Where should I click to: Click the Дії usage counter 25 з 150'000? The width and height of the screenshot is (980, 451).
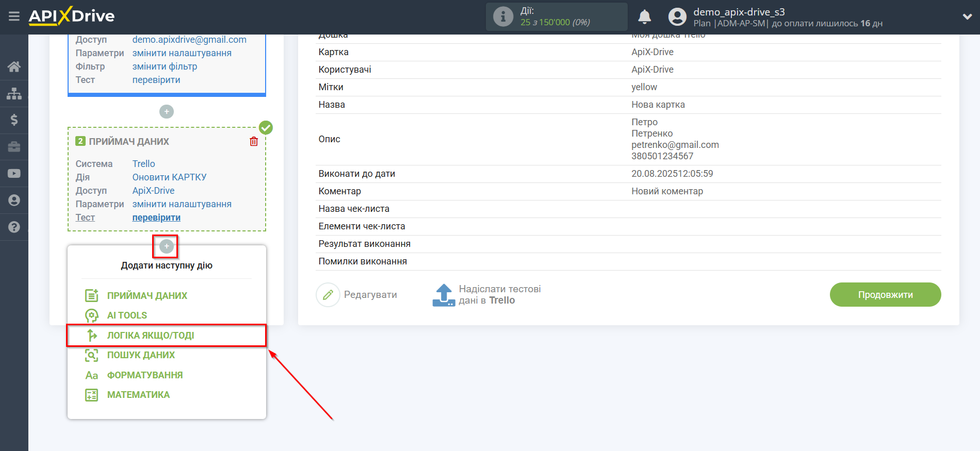click(x=555, y=22)
